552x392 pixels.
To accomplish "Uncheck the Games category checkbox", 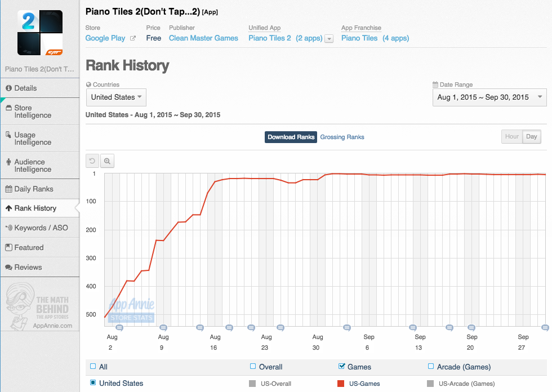I will click(341, 366).
